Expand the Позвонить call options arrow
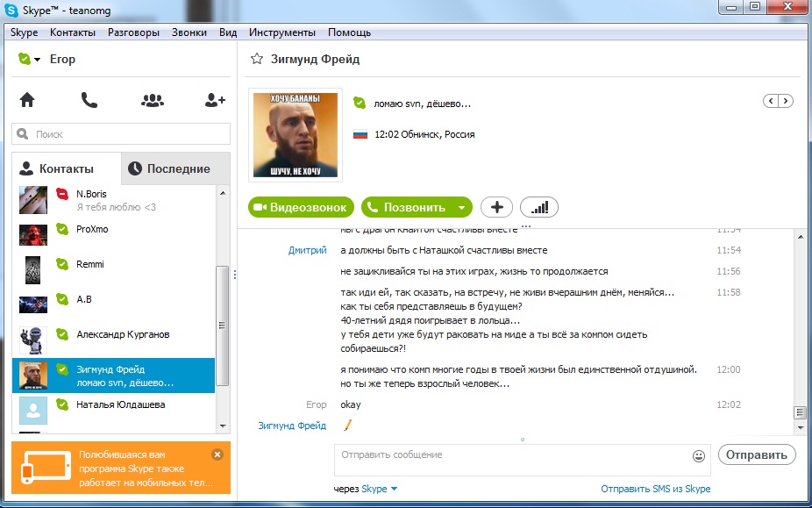Screen dimensions: 812x508 point(461,207)
